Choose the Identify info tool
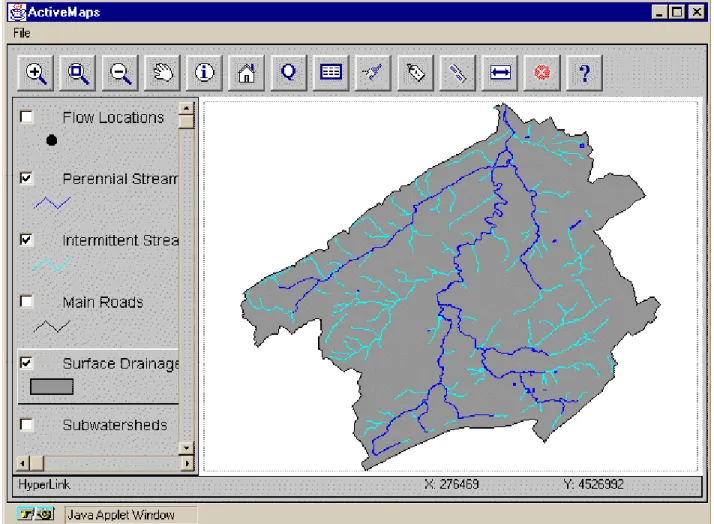 [204, 73]
